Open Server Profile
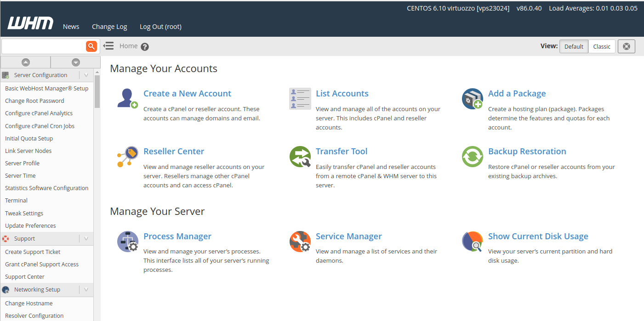 tap(22, 163)
